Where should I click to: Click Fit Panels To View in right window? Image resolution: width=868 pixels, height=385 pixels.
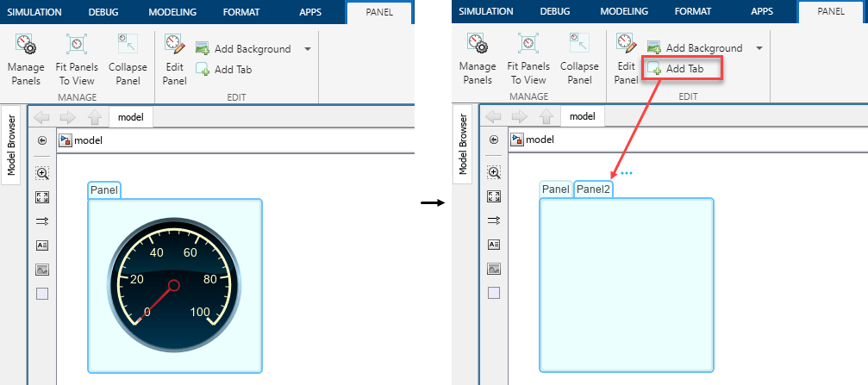528,59
